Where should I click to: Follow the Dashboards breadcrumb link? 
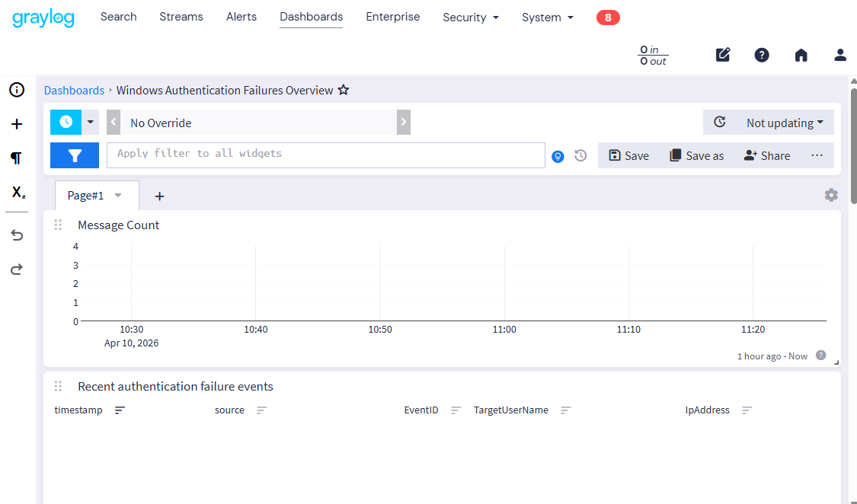click(74, 90)
